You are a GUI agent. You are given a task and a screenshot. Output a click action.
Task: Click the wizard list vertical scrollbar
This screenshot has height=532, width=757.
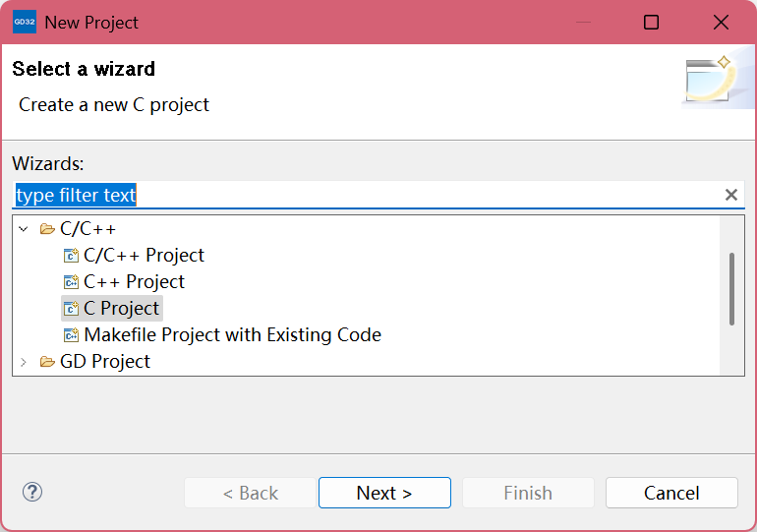coord(730,289)
